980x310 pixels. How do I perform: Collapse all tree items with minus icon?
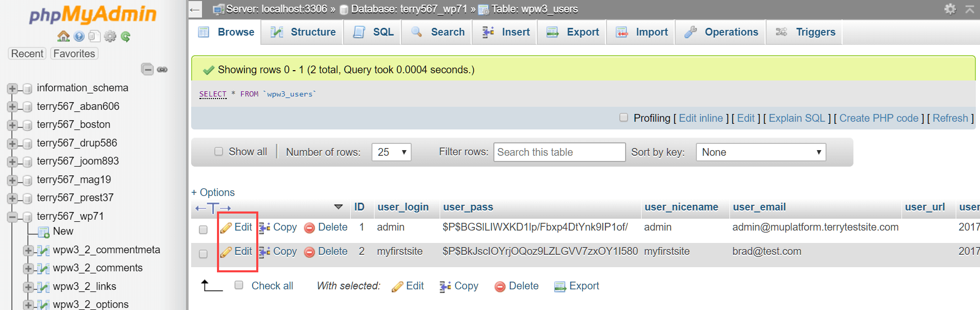point(147,69)
